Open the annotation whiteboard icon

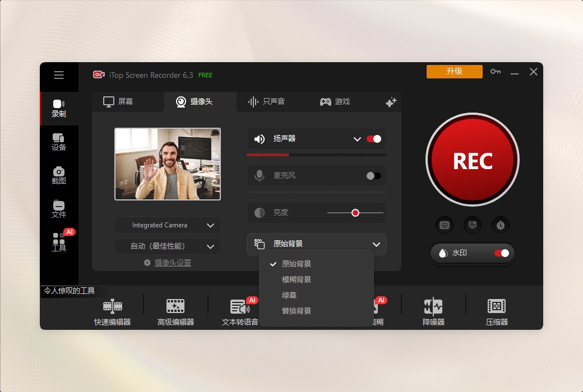pos(473,225)
